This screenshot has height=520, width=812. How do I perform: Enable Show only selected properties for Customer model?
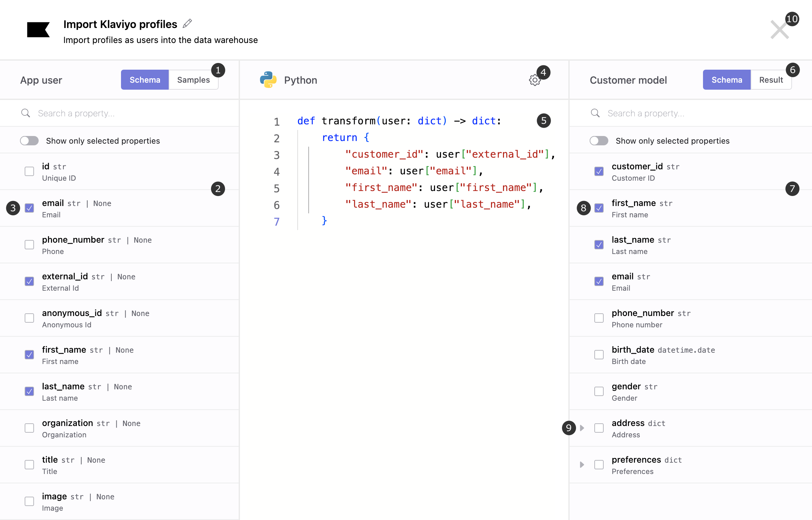click(599, 141)
